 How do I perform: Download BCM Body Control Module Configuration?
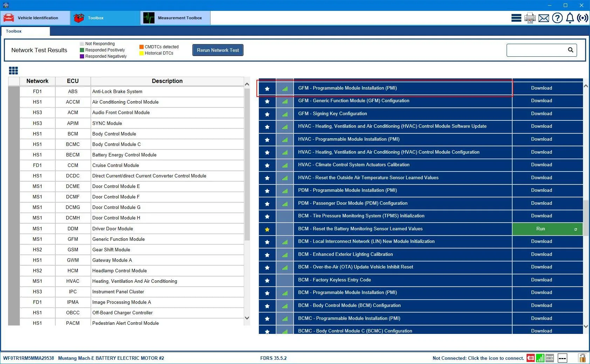[541, 306]
